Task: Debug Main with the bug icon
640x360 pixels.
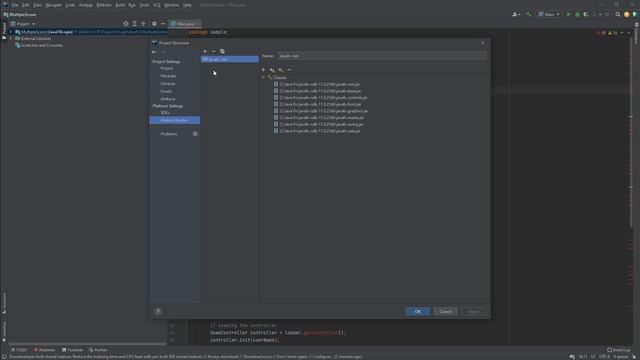Action: point(577,14)
